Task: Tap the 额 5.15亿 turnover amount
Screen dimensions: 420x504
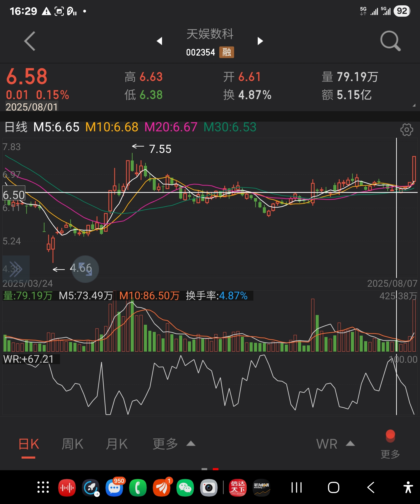Action: tap(347, 95)
